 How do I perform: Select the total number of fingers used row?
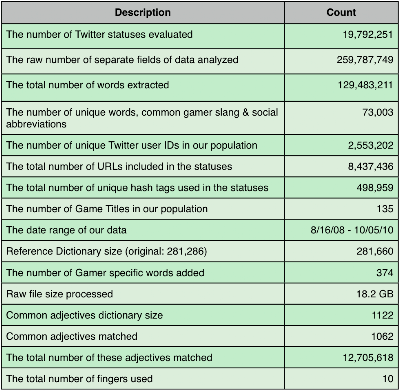200,379
